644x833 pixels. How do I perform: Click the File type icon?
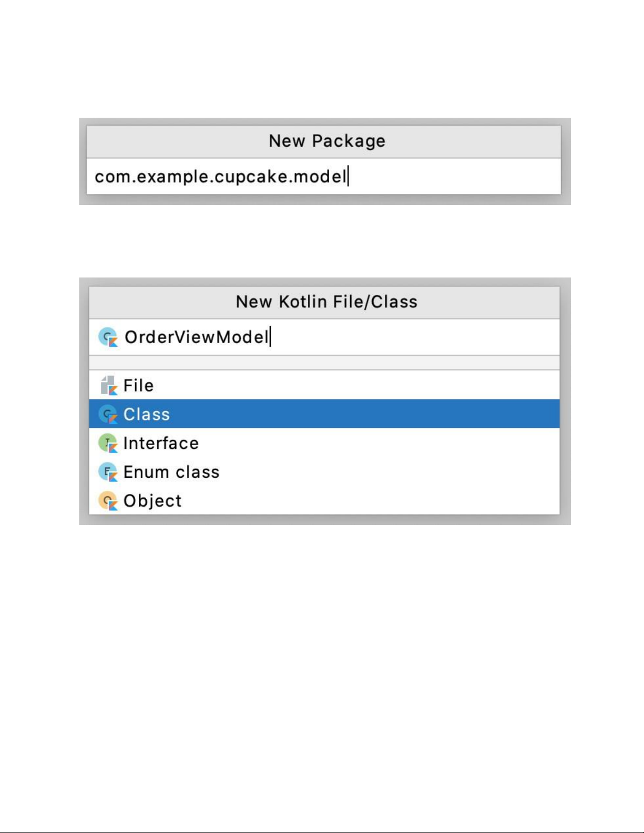(x=108, y=386)
